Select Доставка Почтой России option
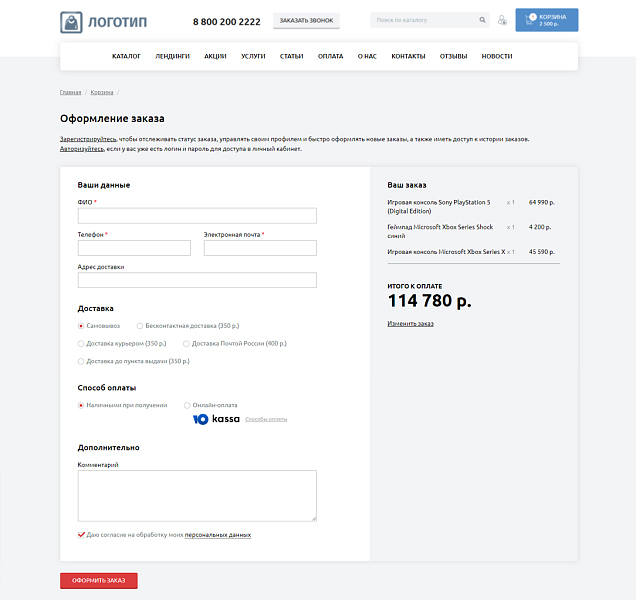 click(186, 344)
